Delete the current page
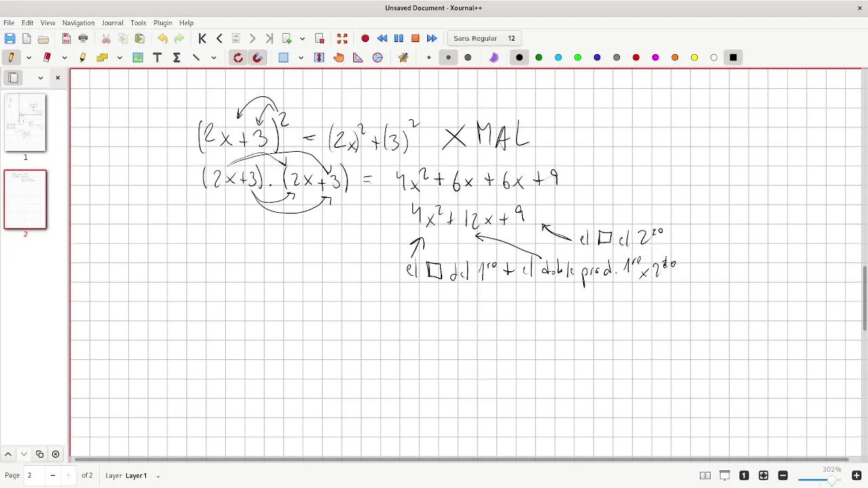The height and width of the screenshot is (488, 868). click(320, 39)
